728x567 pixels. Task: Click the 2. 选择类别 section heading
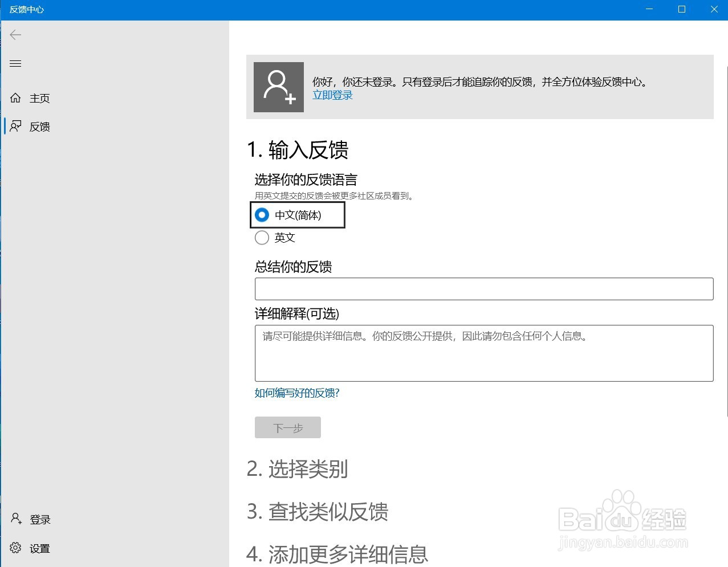coord(297,470)
